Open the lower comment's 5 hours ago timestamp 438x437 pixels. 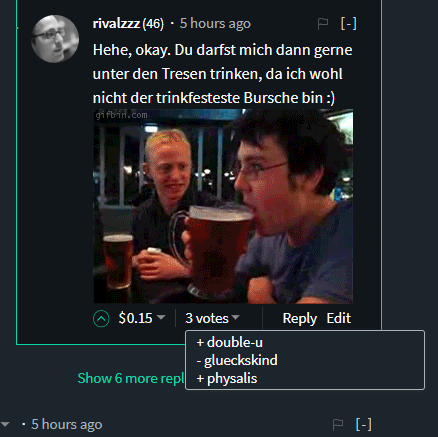(67, 424)
